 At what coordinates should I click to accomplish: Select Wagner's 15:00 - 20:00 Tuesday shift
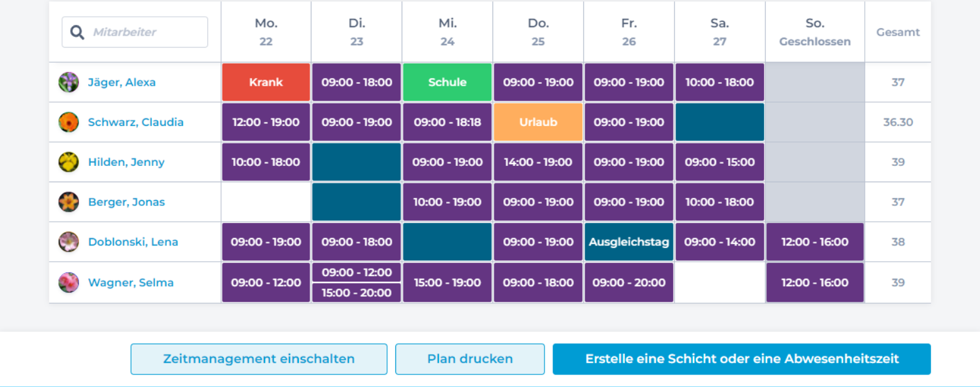pyautogui.click(x=357, y=292)
